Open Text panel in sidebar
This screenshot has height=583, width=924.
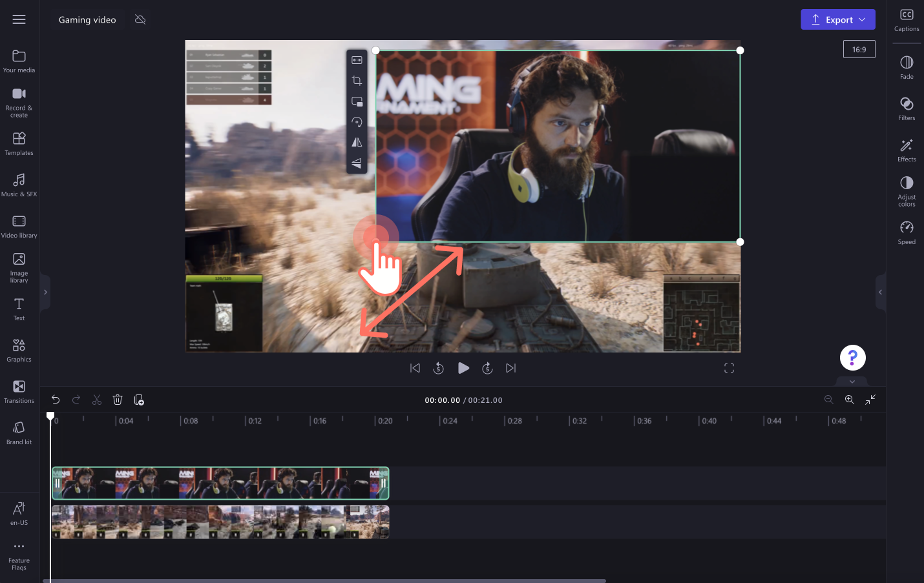(x=19, y=309)
